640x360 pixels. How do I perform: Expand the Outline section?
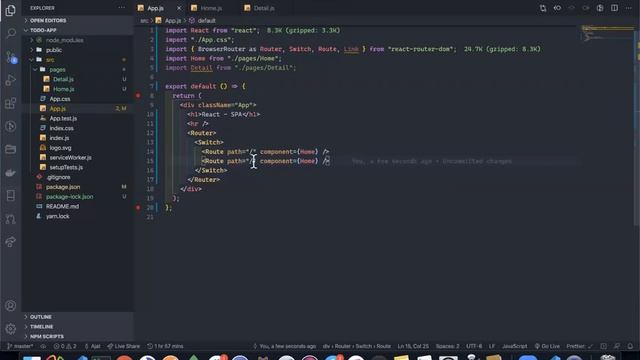click(78, 317)
